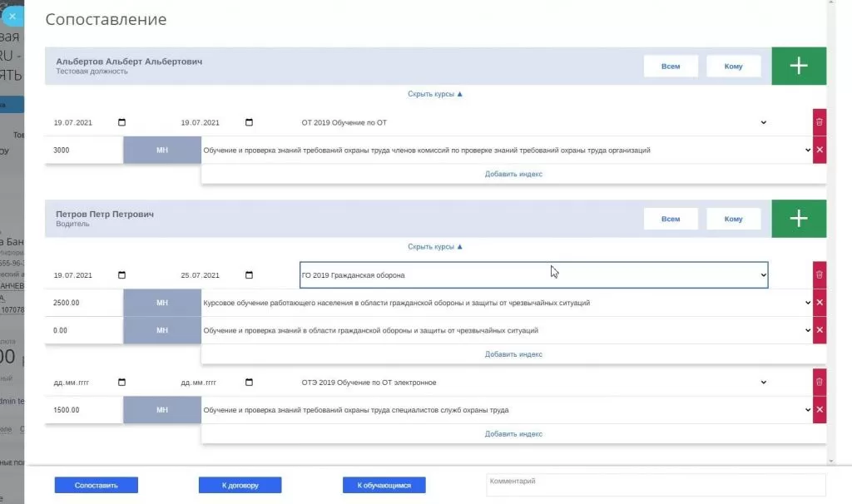Toggle the МН button next to 1500.00
The image size is (852, 504).
point(162,410)
